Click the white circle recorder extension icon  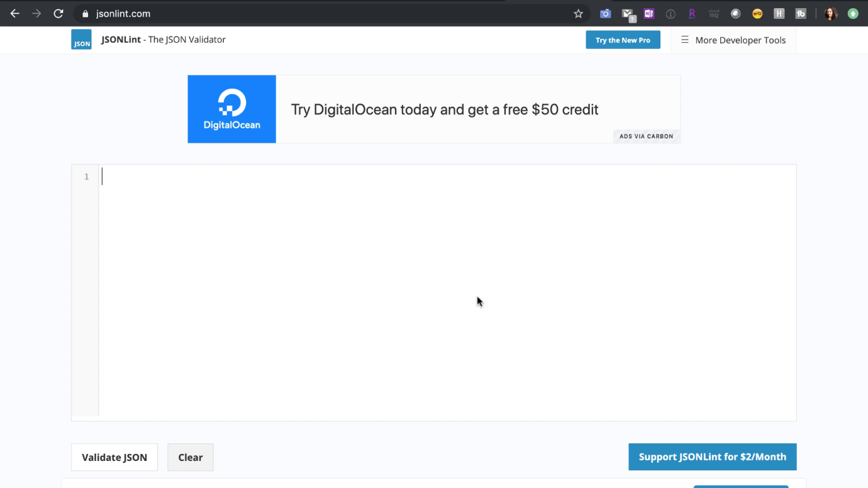[x=735, y=13]
